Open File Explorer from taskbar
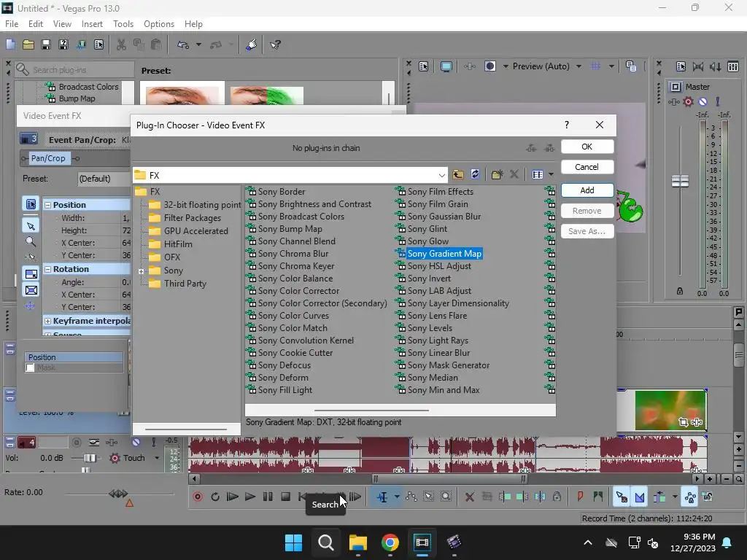Viewport: 747px width, 560px height. (357, 542)
